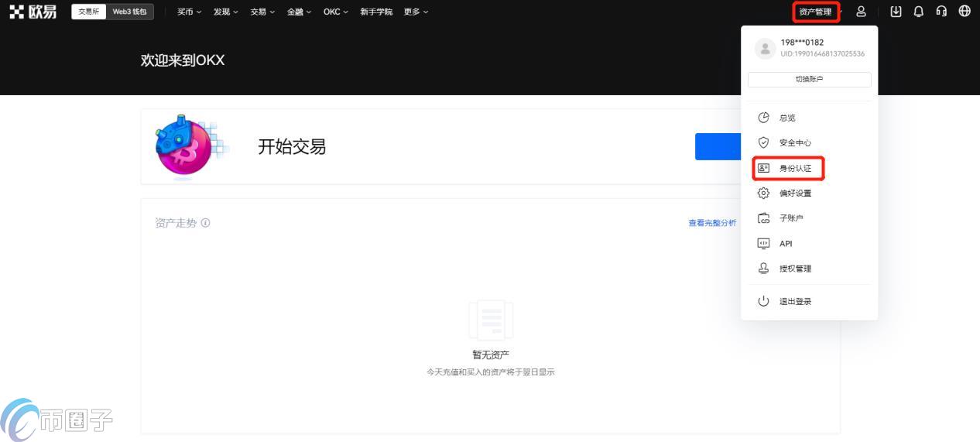Click the Bitcoin mascot illustration

pos(190,146)
